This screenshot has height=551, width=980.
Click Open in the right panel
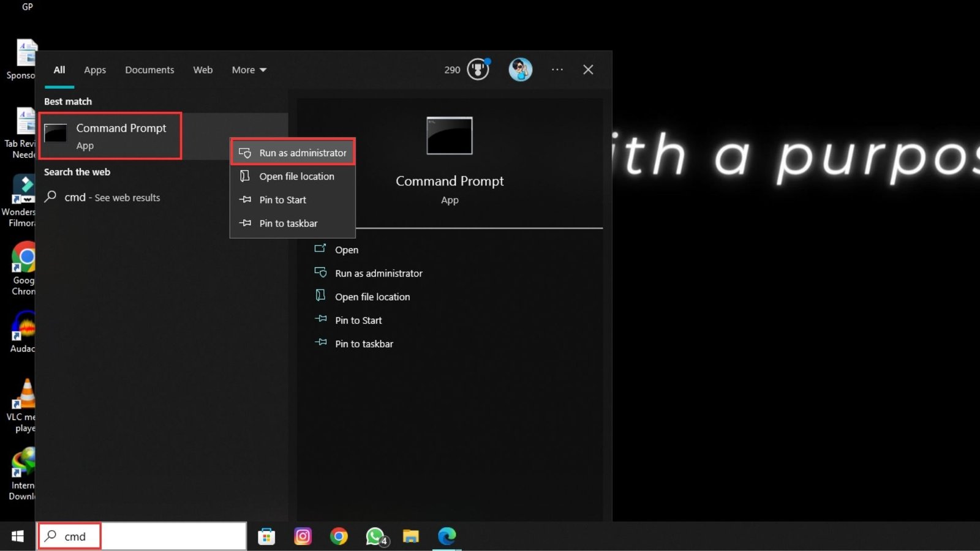[347, 250]
